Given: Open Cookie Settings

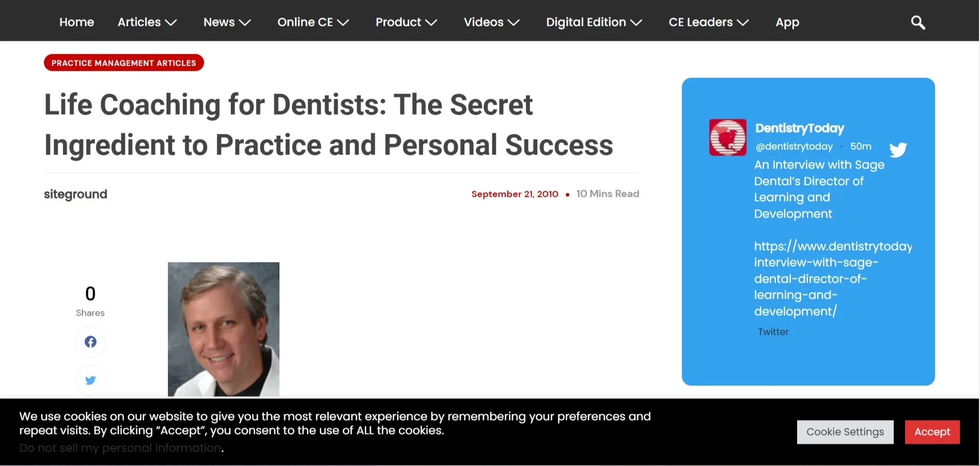Looking at the screenshot, I should click(x=845, y=432).
